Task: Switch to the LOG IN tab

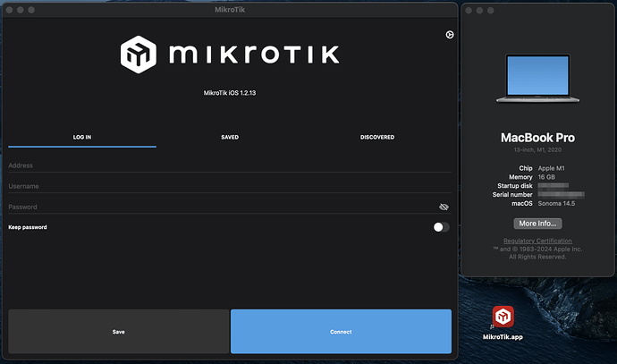Action: tap(82, 138)
